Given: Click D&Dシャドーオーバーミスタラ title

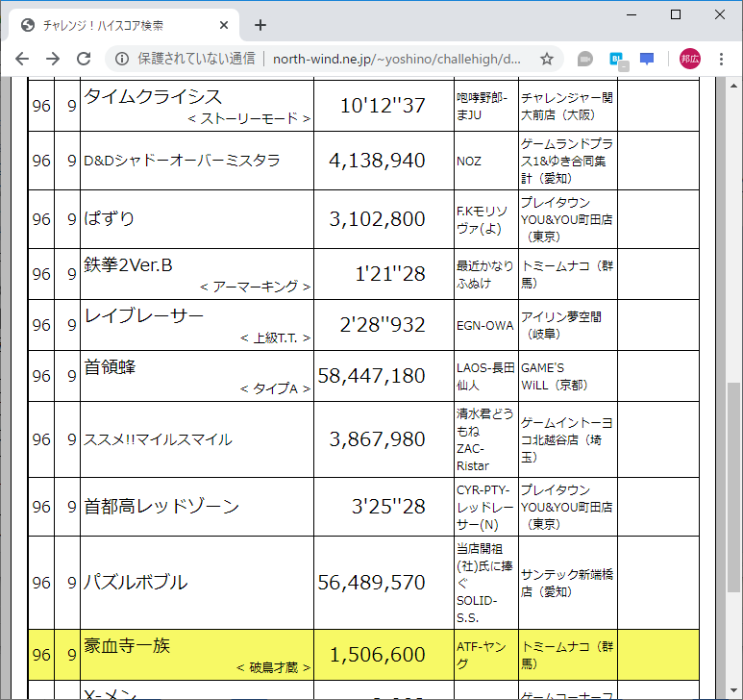Looking at the screenshot, I should (x=182, y=161).
